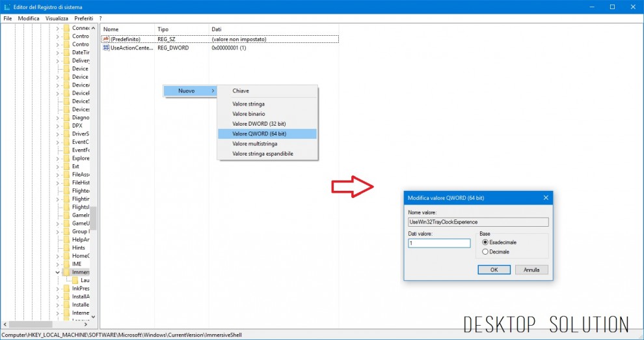Click the Tipo column header
This screenshot has height=340, width=644.
[x=181, y=29]
